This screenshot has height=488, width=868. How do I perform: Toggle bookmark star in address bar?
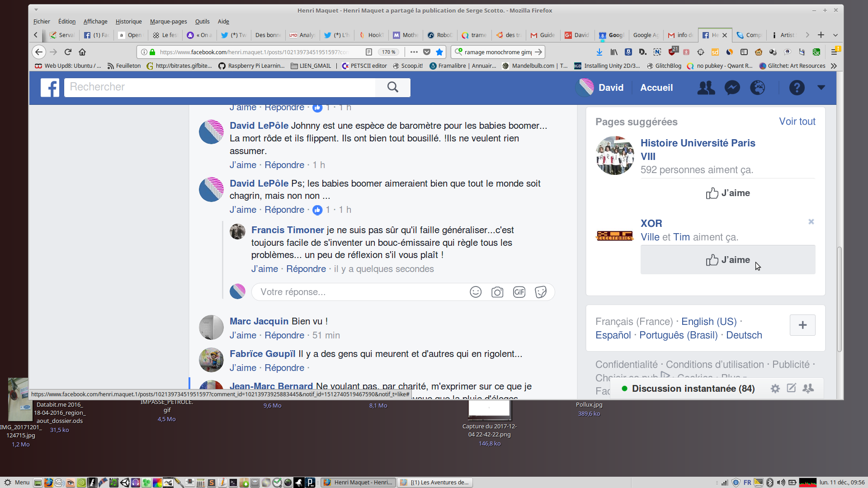click(x=439, y=52)
